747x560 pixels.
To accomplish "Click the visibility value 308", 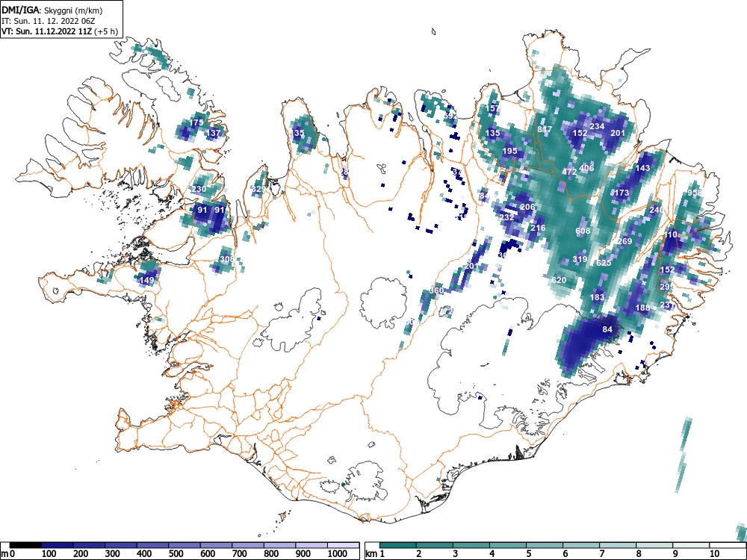I will pos(227,259).
